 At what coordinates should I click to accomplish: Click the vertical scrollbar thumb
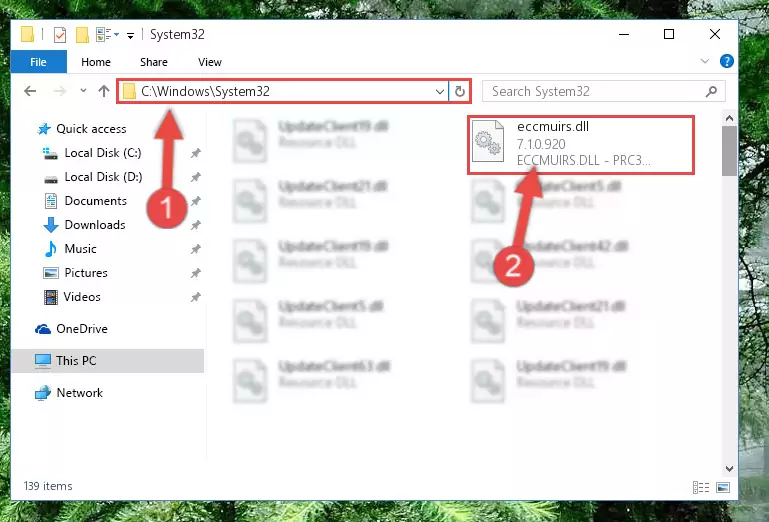pos(729,151)
